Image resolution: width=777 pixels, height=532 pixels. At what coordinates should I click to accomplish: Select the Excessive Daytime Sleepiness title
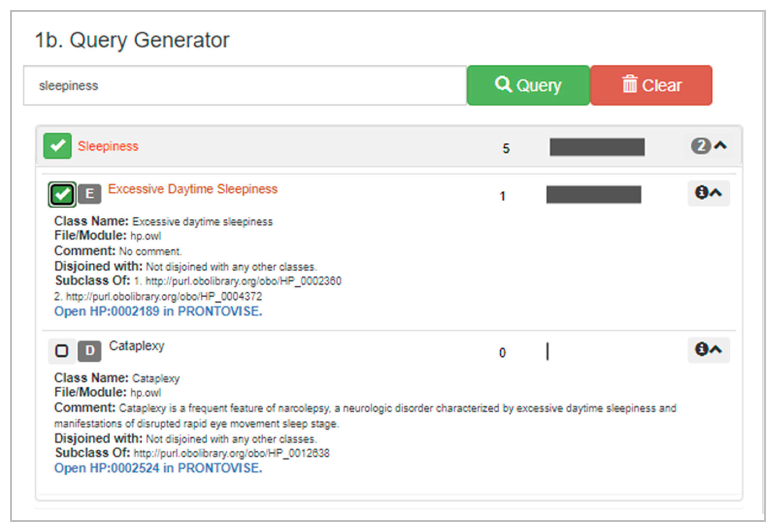click(193, 189)
